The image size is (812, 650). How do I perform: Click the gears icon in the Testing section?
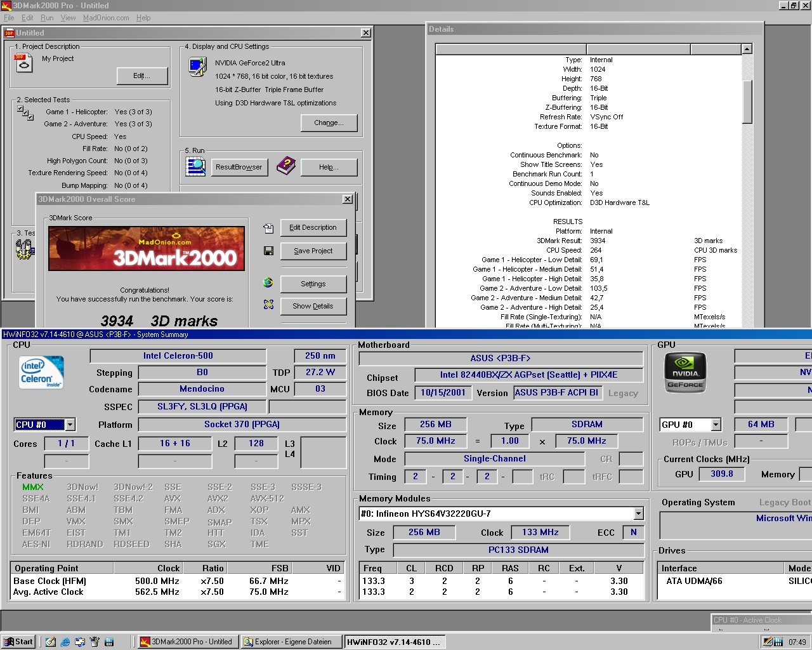pyautogui.click(x=24, y=249)
